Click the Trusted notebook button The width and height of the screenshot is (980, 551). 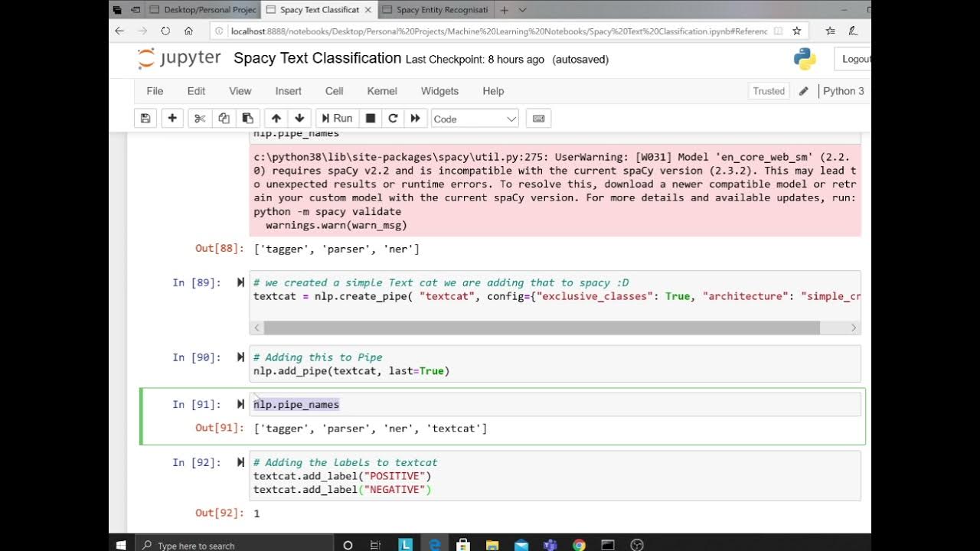click(769, 91)
